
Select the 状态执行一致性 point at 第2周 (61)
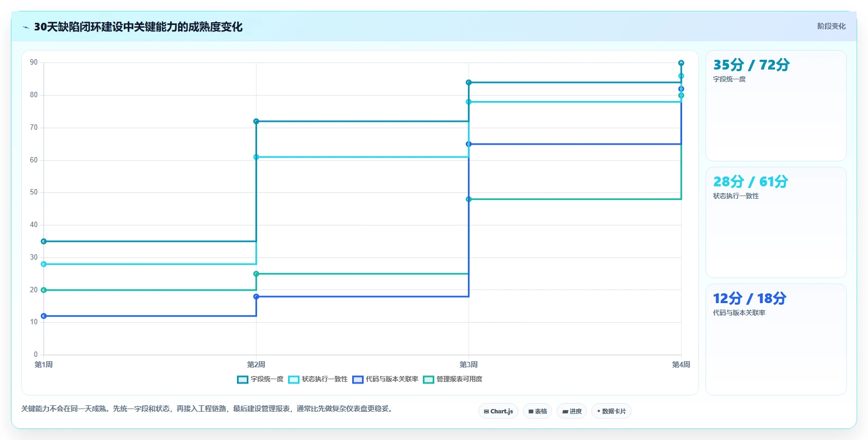click(256, 157)
